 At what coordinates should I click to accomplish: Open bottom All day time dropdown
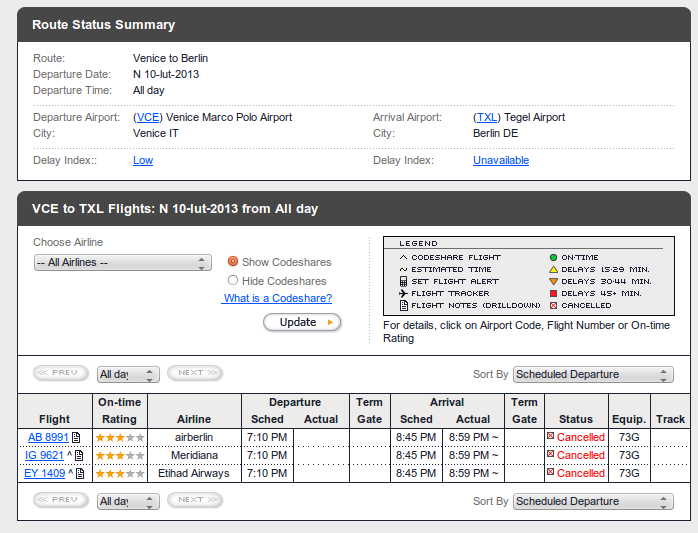click(x=128, y=501)
